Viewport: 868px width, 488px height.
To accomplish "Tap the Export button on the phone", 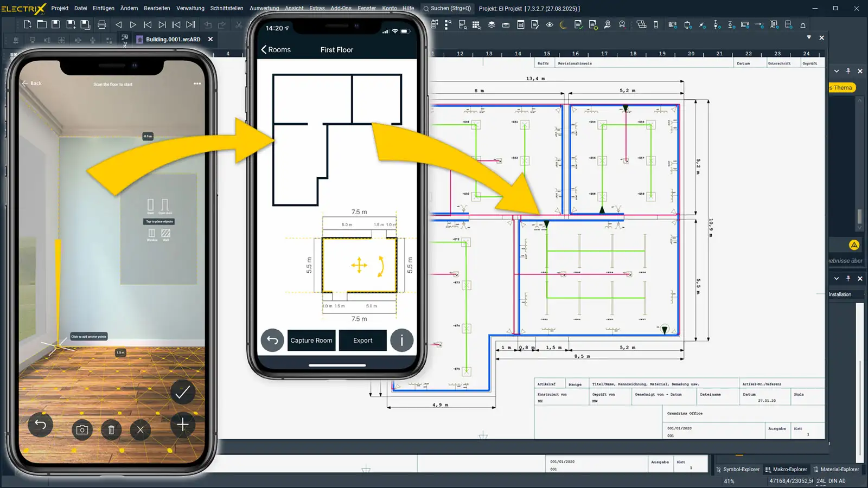I will [363, 341].
